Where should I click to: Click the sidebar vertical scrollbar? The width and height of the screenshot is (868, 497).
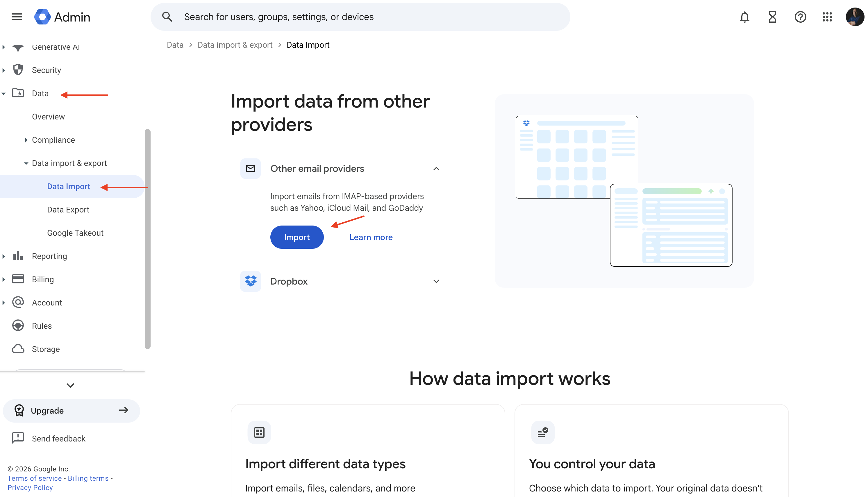pyautogui.click(x=147, y=239)
